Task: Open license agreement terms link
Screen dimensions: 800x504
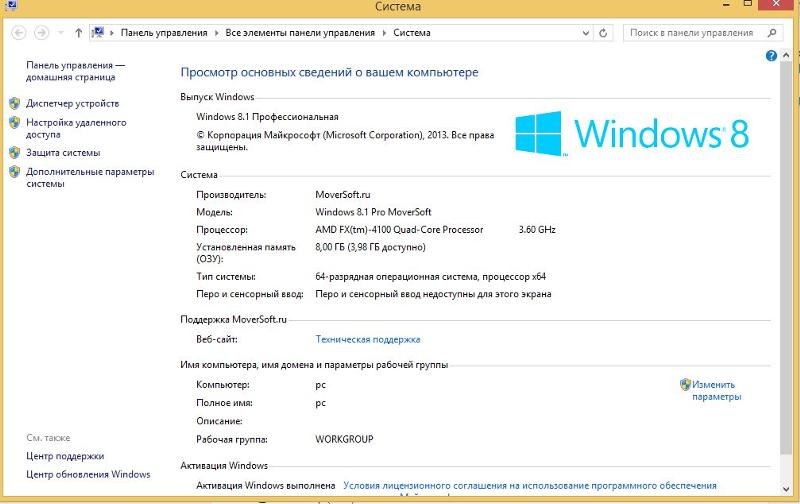Action: [x=530, y=486]
